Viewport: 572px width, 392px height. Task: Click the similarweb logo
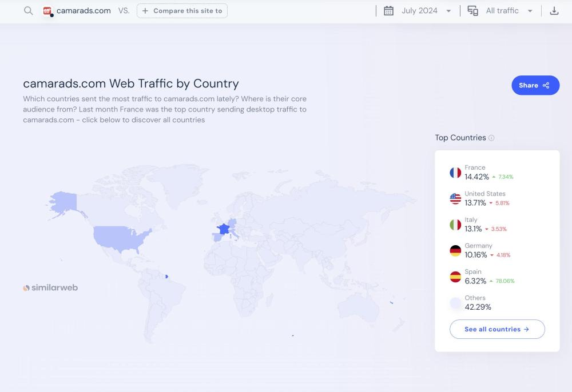click(50, 288)
